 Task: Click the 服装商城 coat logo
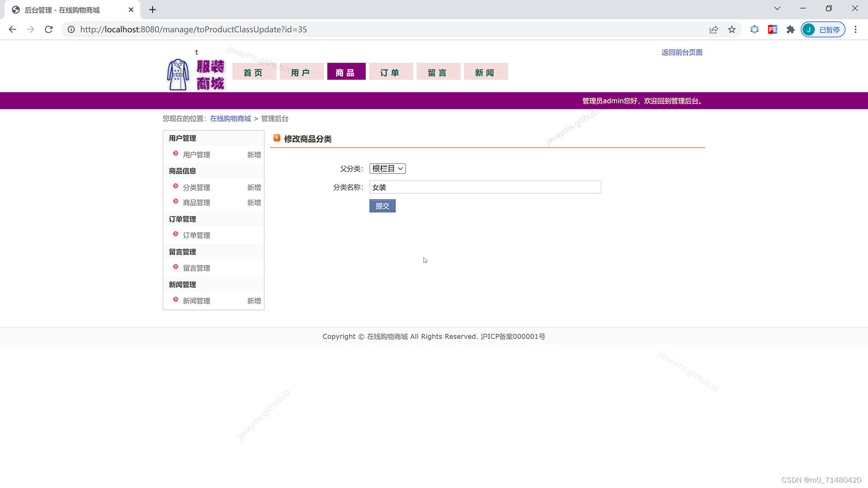pyautogui.click(x=196, y=75)
